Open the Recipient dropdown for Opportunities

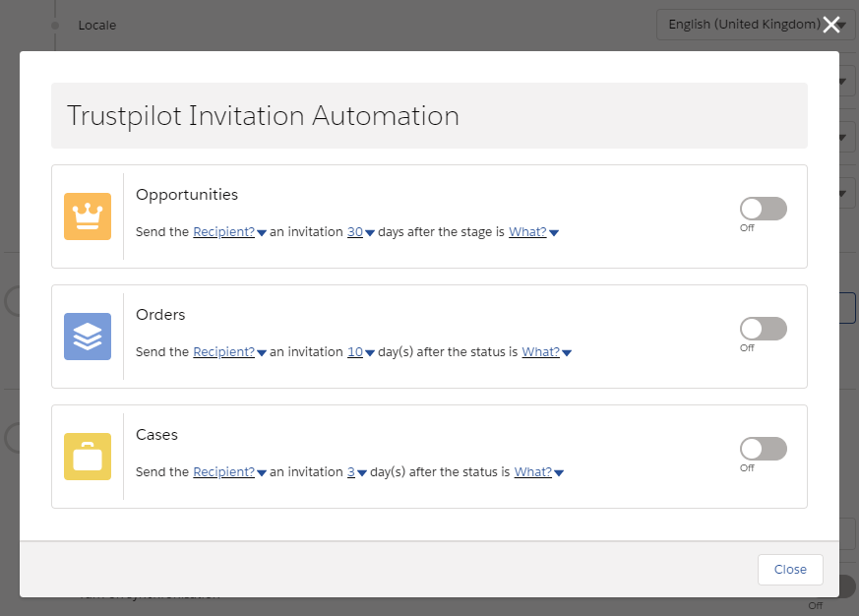click(x=224, y=231)
